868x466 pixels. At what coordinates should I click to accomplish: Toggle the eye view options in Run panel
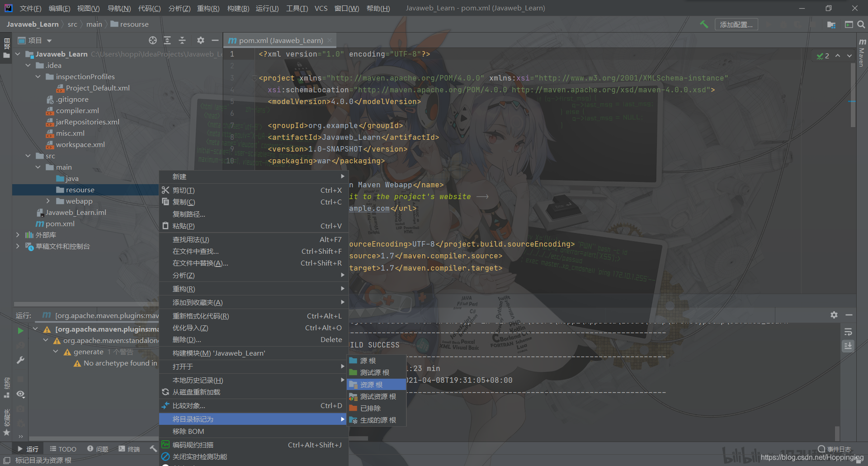20,394
